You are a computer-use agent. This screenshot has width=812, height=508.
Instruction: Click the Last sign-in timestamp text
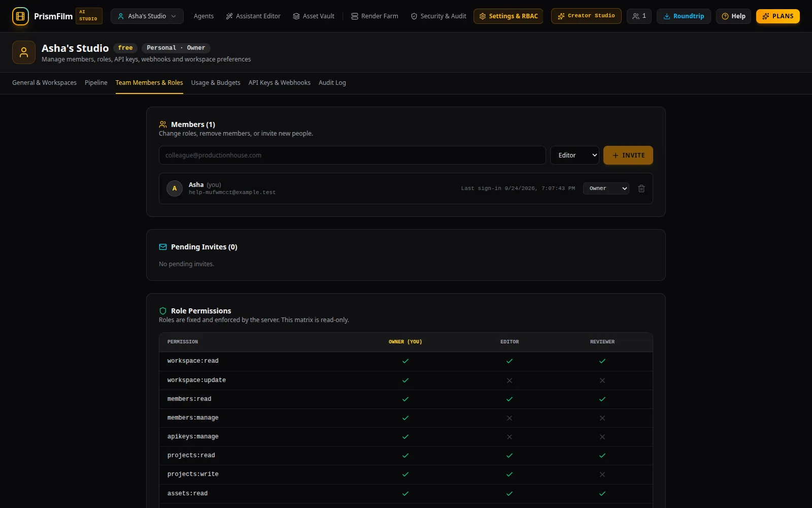coord(518,188)
